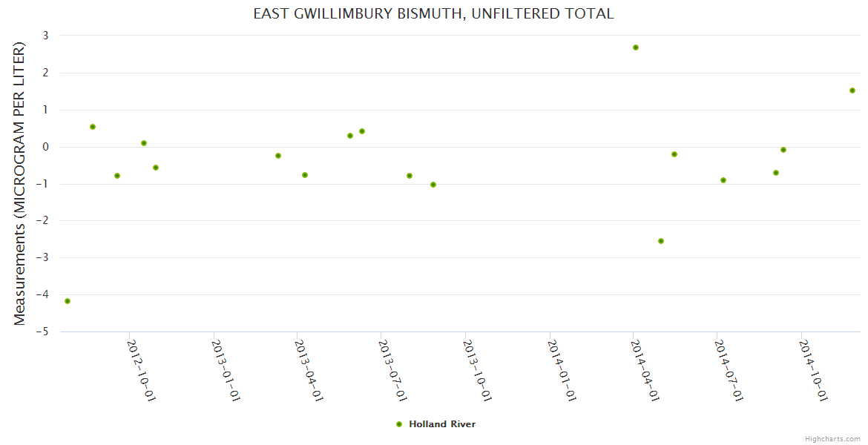The width and height of the screenshot is (868, 445).
Task: Click the second data point near 0.5
Action: click(x=93, y=127)
